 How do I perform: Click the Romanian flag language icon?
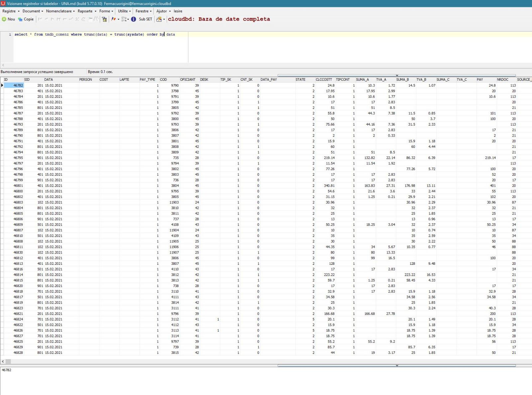(113, 19)
